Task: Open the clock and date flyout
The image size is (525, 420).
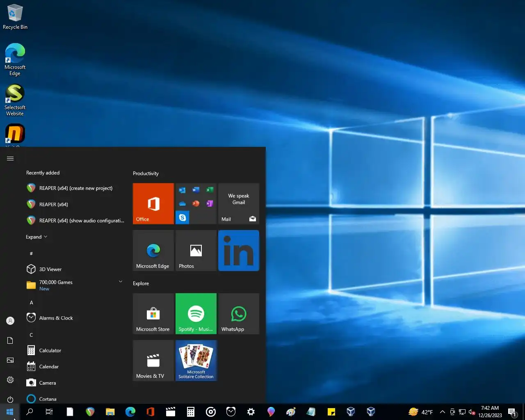Action: click(x=490, y=412)
